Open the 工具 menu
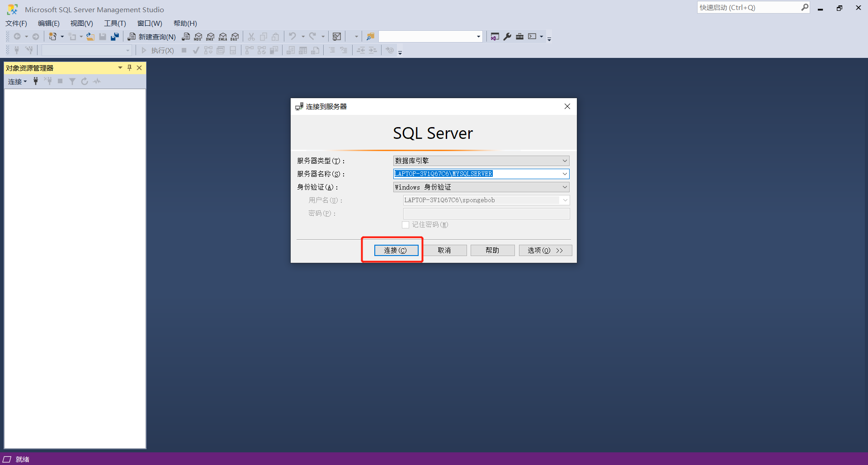The image size is (868, 465). [114, 23]
